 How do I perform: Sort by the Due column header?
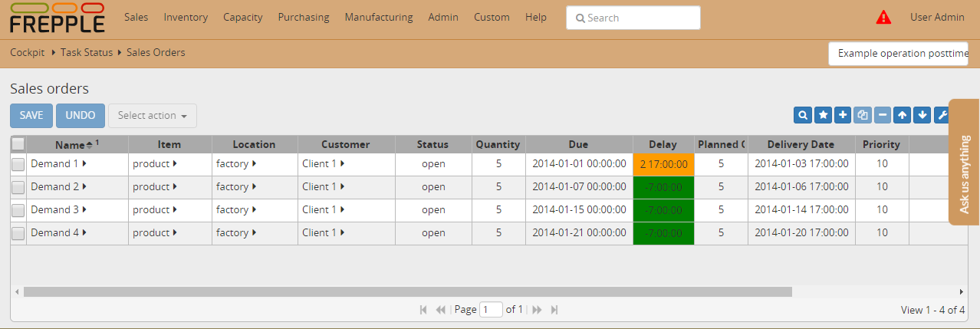579,144
